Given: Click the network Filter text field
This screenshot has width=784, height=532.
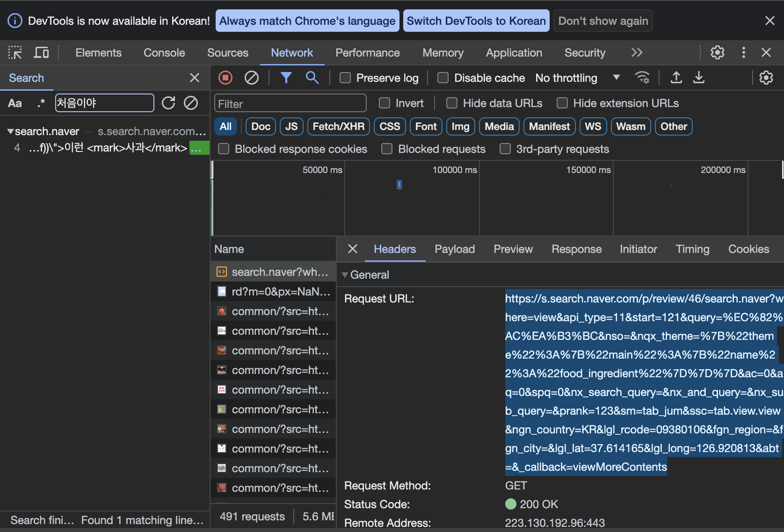Looking at the screenshot, I should pyautogui.click(x=290, y=103).
